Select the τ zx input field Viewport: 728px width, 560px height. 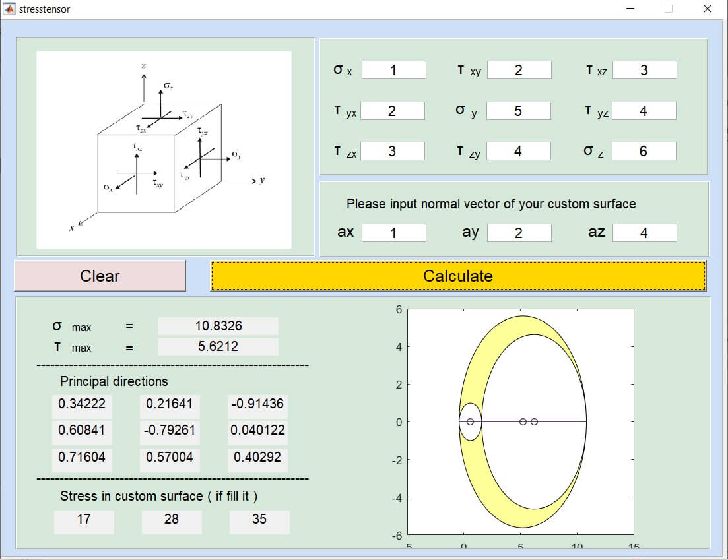click(x=392, y=151)
